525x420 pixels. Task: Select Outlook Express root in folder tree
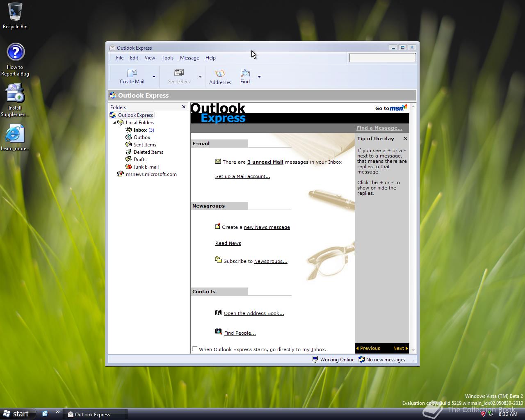[x=135, y=115]
